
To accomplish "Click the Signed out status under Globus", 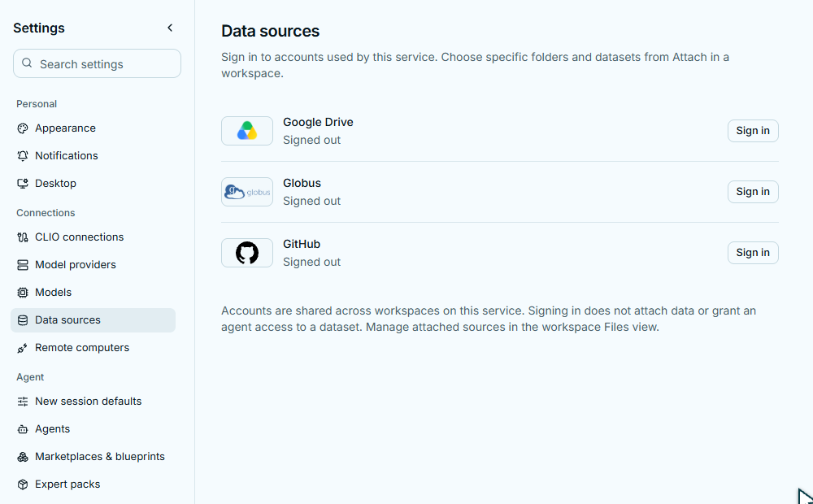I will pos(311,201).
